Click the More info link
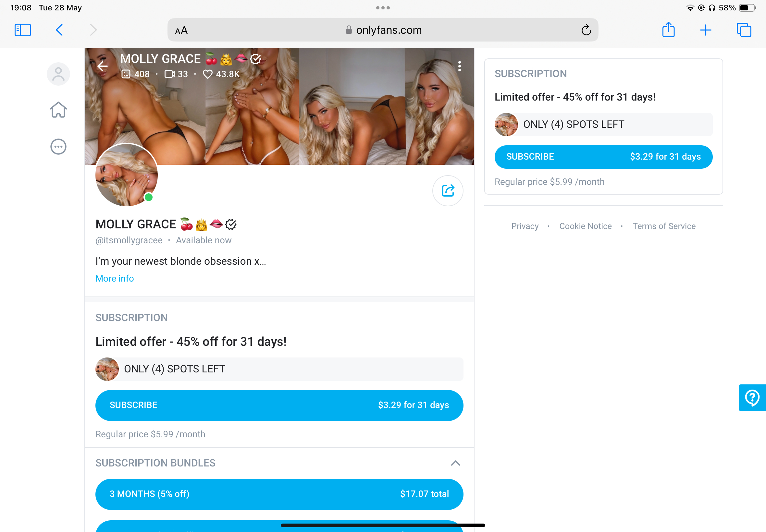766x532 pixels. coord(114,278)
